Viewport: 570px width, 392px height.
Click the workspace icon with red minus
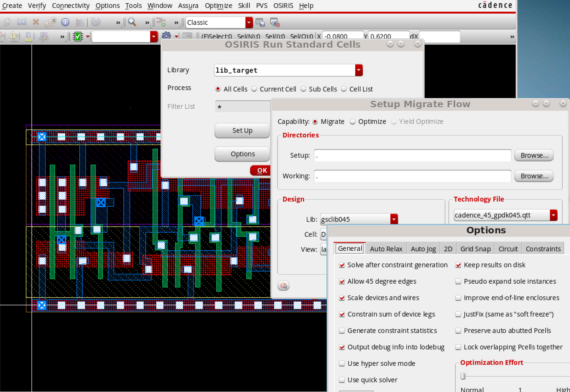tap(275, 22)
